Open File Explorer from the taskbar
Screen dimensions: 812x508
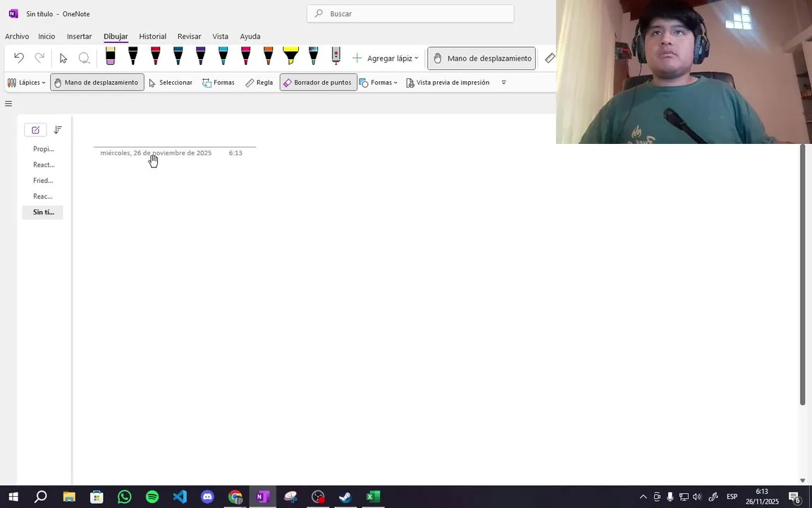69,497
